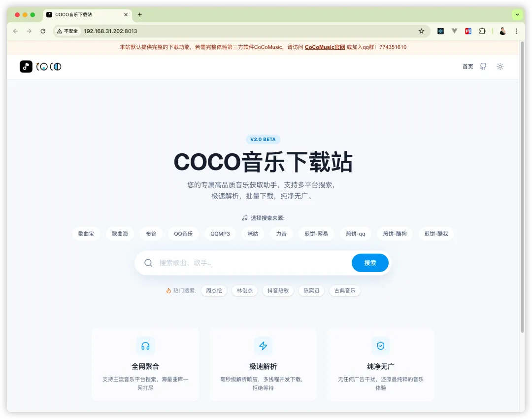Bookmark the page with star icon
This screenshot has width=532, height=419.
pos(421,31)
